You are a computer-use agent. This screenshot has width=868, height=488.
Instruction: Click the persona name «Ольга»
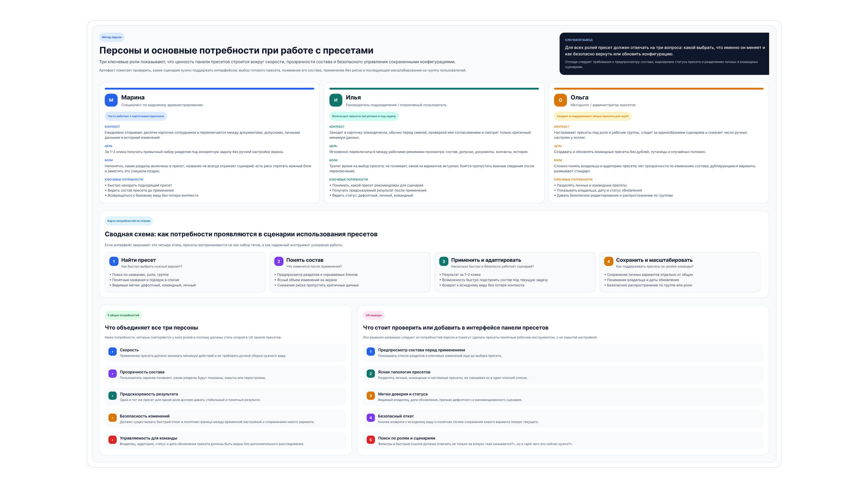pos(579,97)
